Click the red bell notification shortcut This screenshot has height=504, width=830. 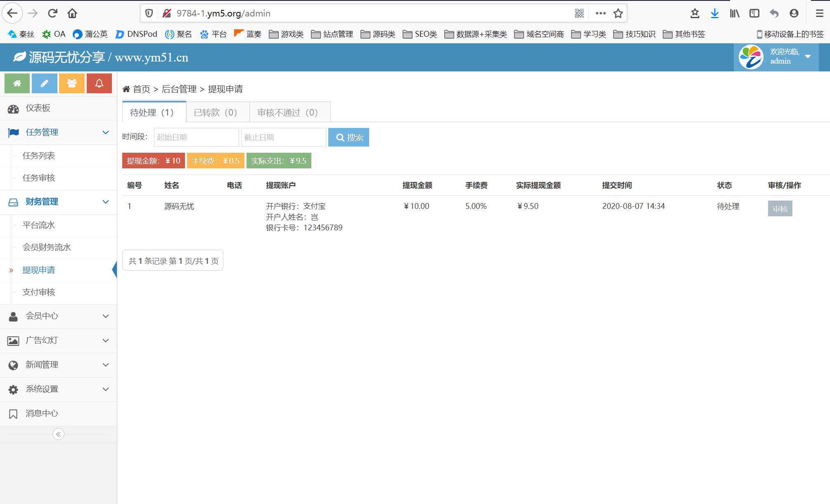click(x=99, y=83)
